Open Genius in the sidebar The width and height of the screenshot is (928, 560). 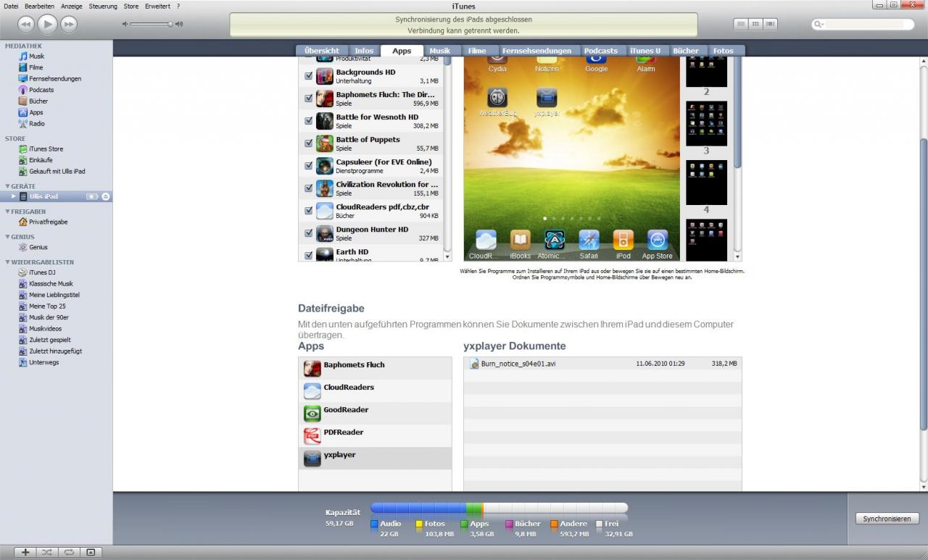(x=38, y=247)
